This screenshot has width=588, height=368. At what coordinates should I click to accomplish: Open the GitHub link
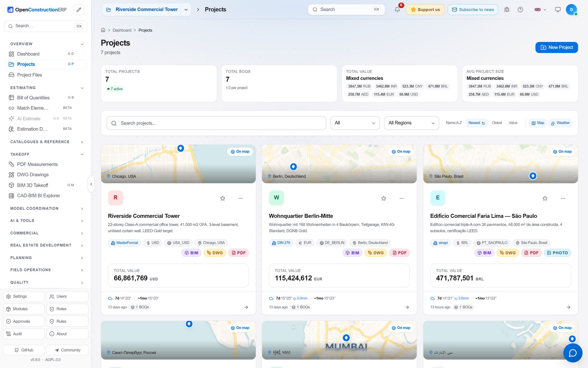24,350
